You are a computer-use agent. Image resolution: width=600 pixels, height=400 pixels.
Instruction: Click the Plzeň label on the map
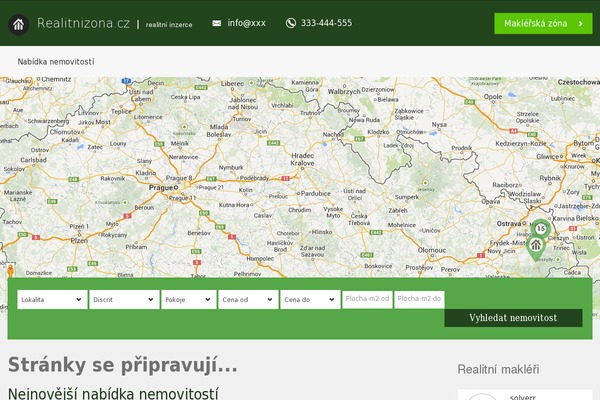click(79, 240)
